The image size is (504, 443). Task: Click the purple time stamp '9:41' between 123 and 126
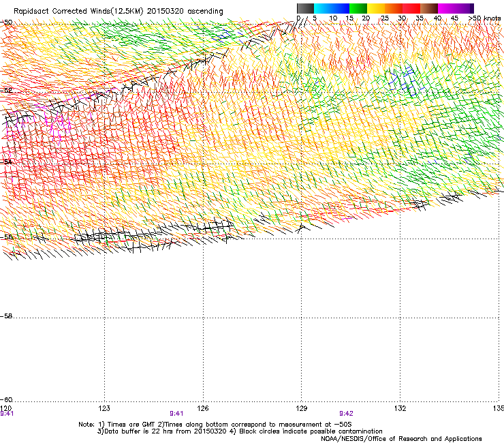176,414
